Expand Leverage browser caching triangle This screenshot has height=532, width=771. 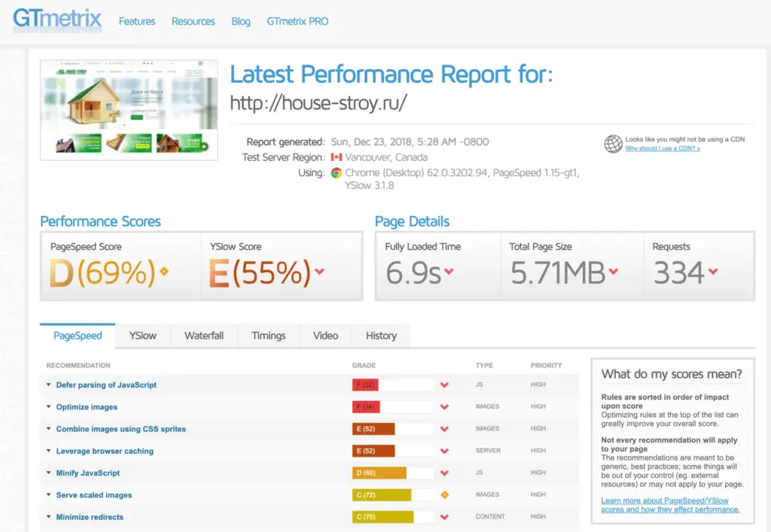49,451
